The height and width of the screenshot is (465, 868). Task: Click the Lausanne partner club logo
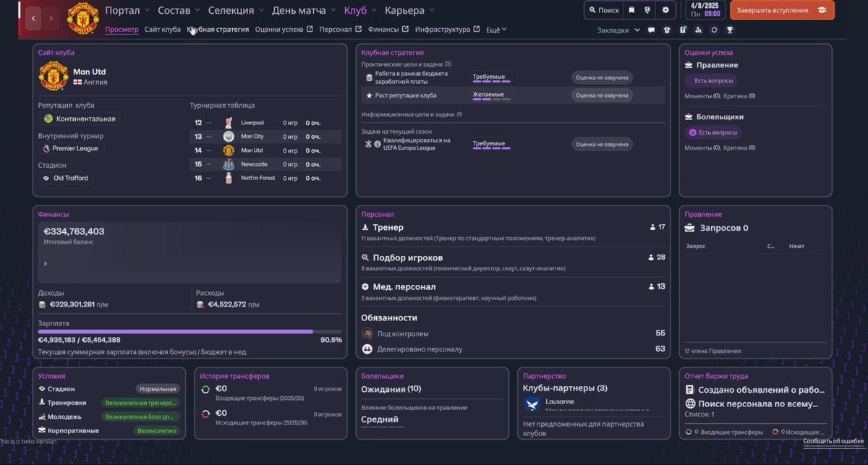pyautogui.click(x=533, y=405)
